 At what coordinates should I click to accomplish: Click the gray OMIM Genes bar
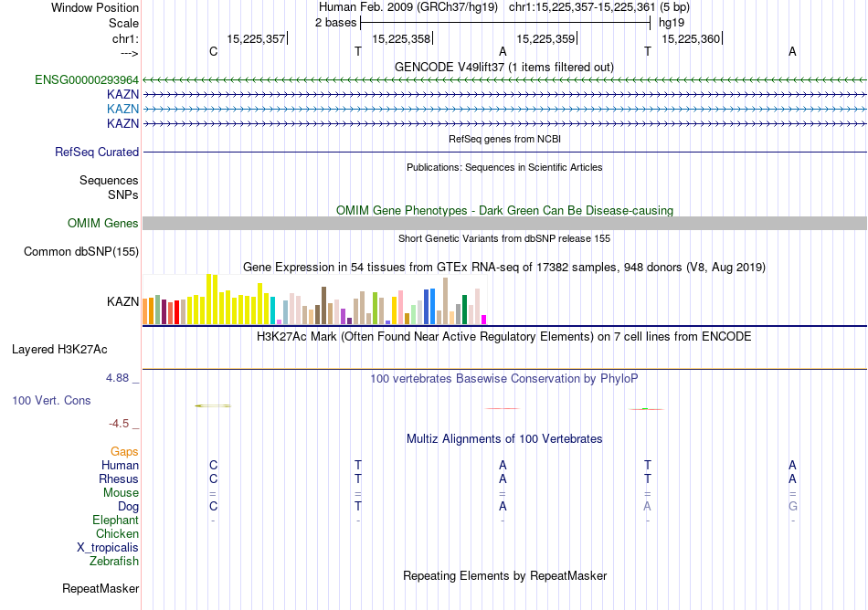coord(505,224)
